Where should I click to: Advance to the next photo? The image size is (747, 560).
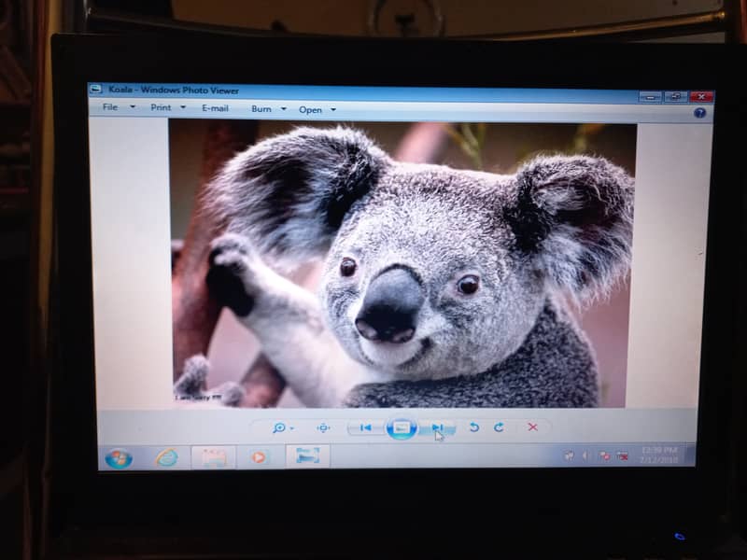pyautogui.click(x=437, y=427)
